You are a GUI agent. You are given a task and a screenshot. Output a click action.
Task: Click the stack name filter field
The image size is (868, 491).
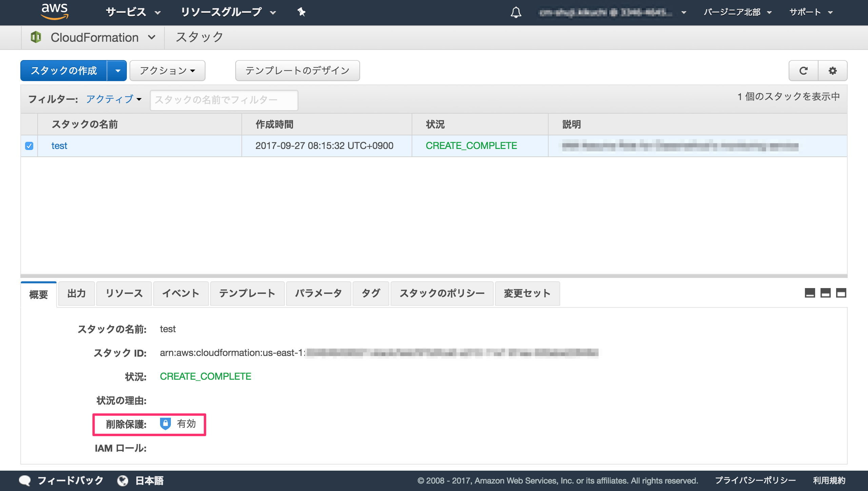click(x=224, y=99)
